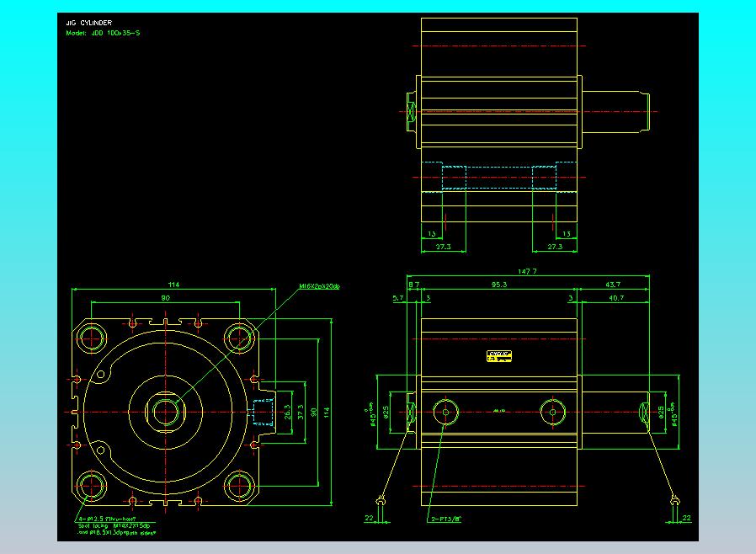Click the JIG CYLINDER title text
The width and height of the screenshot is (756, 554).
coord(88,23)
